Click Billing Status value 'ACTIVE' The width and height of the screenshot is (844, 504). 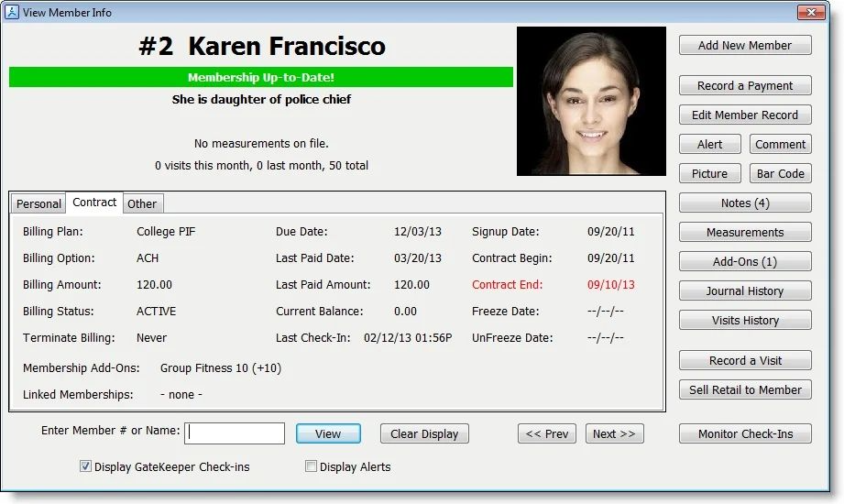tap(156, 312)
